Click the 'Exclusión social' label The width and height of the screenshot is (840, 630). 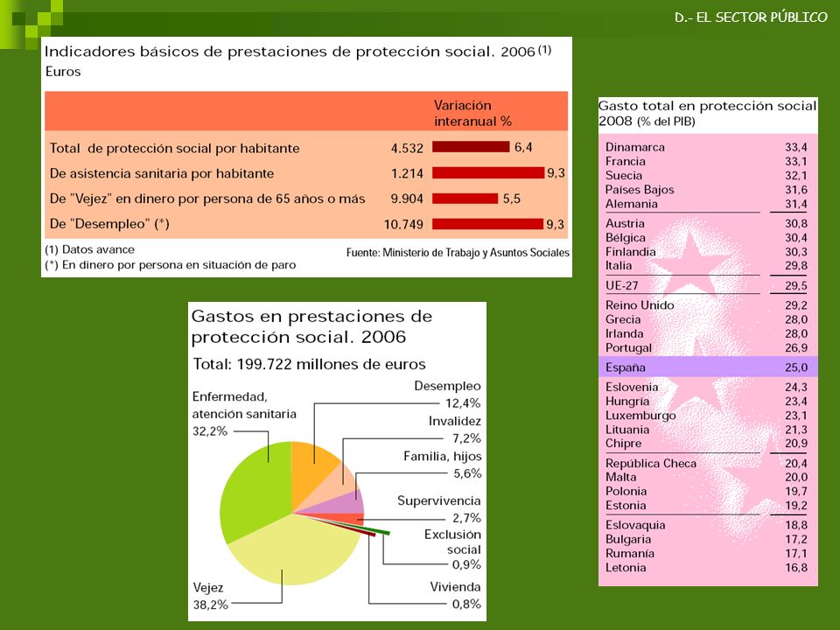click(x=452, y=542)
